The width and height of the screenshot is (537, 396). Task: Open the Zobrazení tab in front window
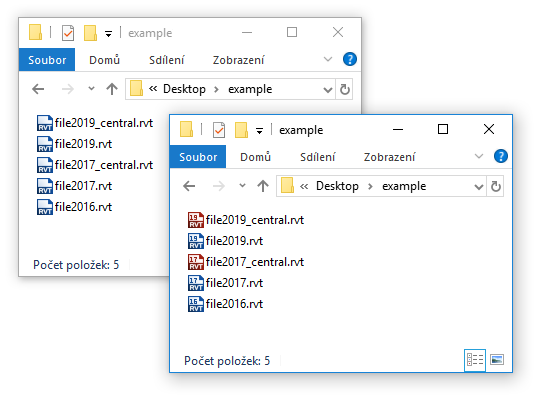389,157
